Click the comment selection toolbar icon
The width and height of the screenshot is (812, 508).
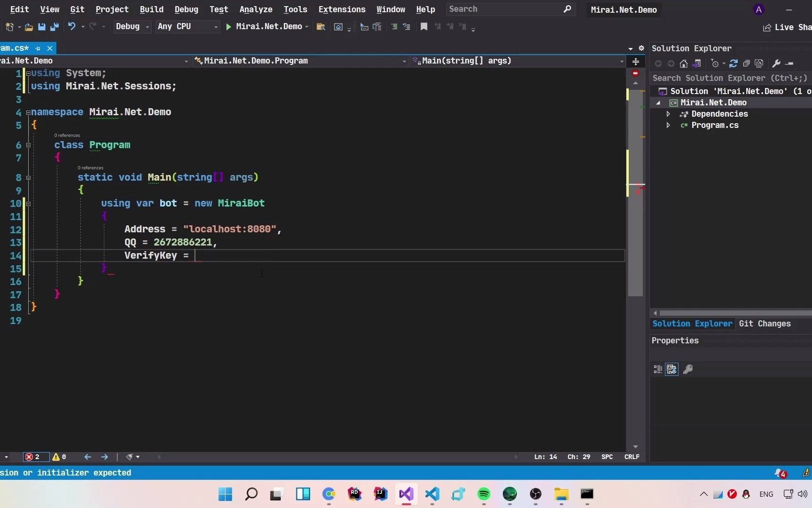click(x=394, y=27)
